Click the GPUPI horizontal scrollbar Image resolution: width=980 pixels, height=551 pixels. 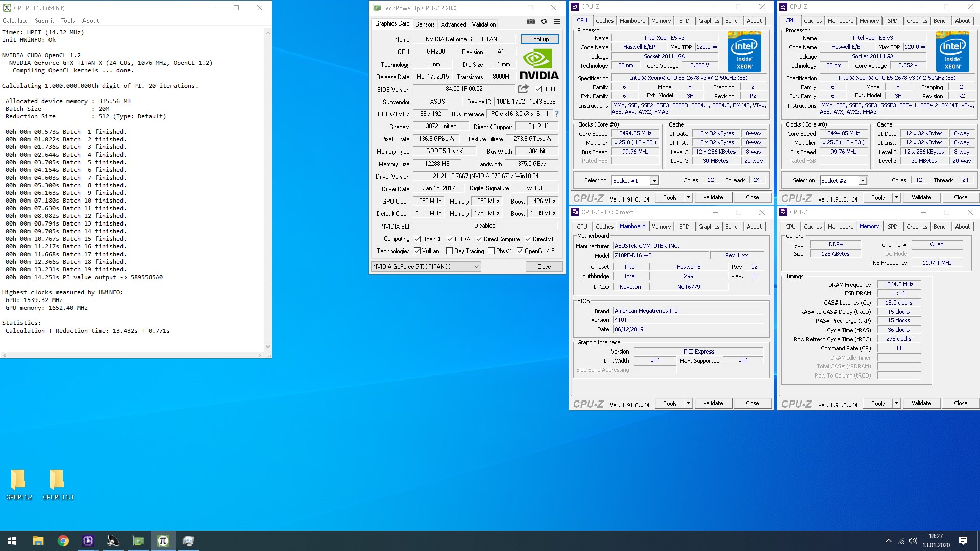(132, 355)
